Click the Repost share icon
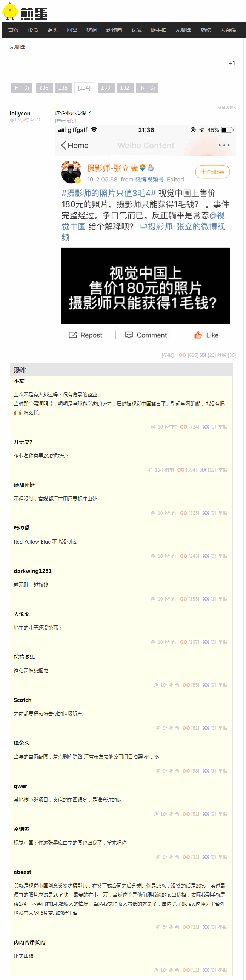 [73, 335]
